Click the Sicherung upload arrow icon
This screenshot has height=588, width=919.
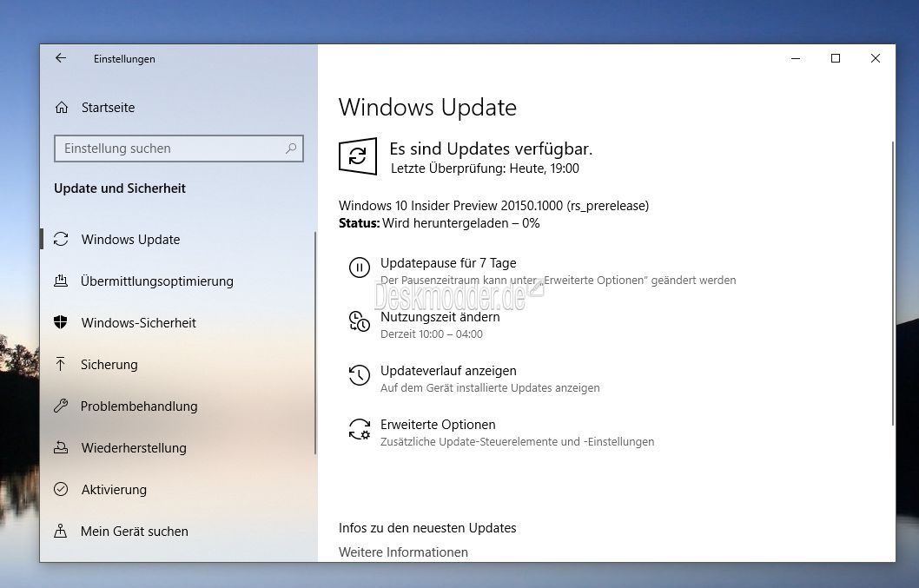pyautogui.click(x=61, y=364)
